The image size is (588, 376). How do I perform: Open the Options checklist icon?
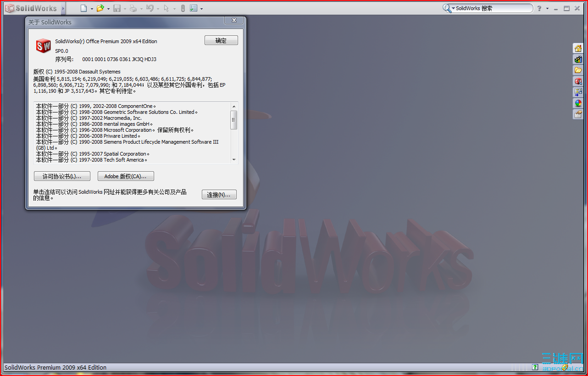(x=194, y=8)
